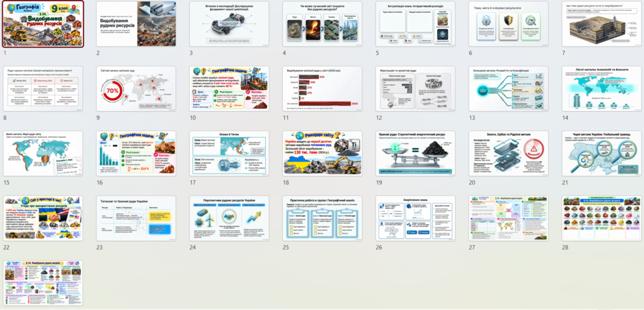644x310 pixels.
Task: Select slide 6 'Тема, мета й очікувані результати'
Action: pos(509,24)
